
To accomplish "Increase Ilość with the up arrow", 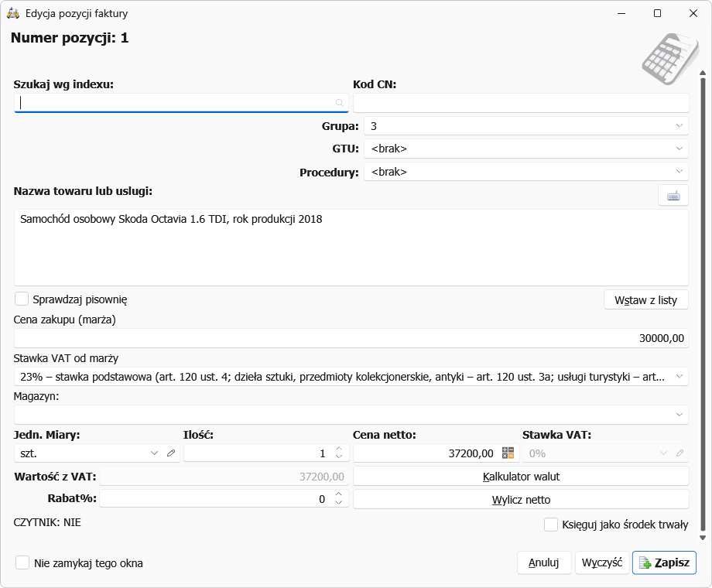I will coord(339,449).
